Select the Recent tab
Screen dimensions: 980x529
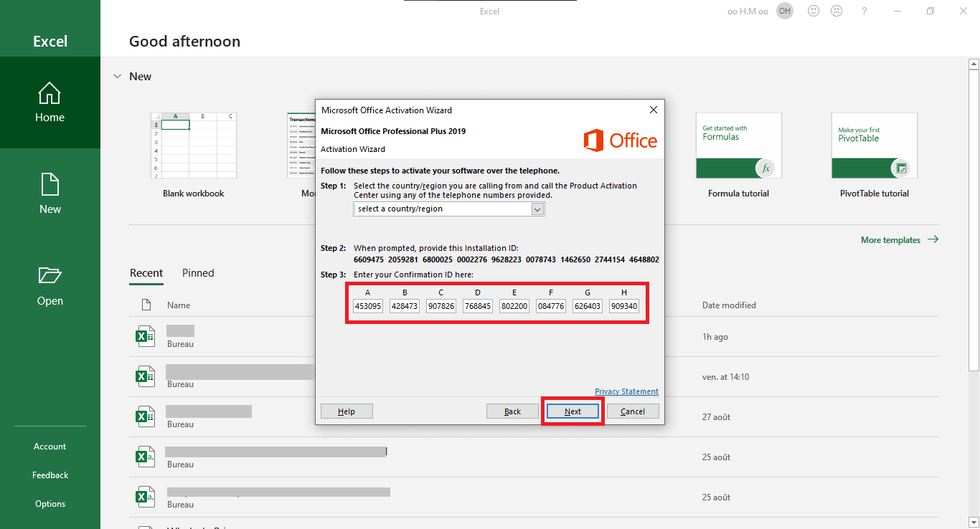[x=146, y=273]
